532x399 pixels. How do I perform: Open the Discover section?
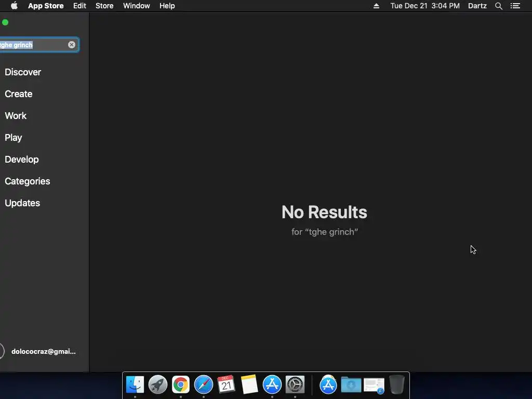pyautogui.click(x=23, y=72)
